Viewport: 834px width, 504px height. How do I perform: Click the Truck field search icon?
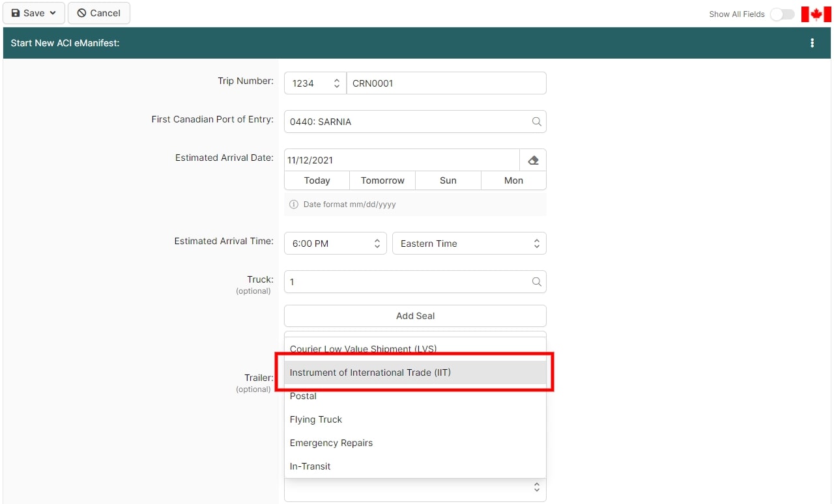[x=536, y=282]
